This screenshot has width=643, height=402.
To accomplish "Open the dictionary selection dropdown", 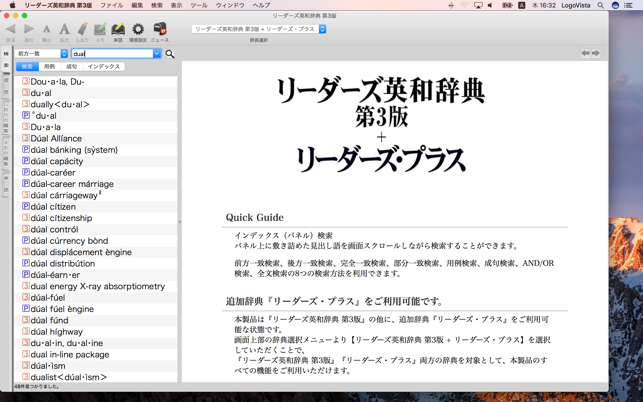I will [259, 29].
